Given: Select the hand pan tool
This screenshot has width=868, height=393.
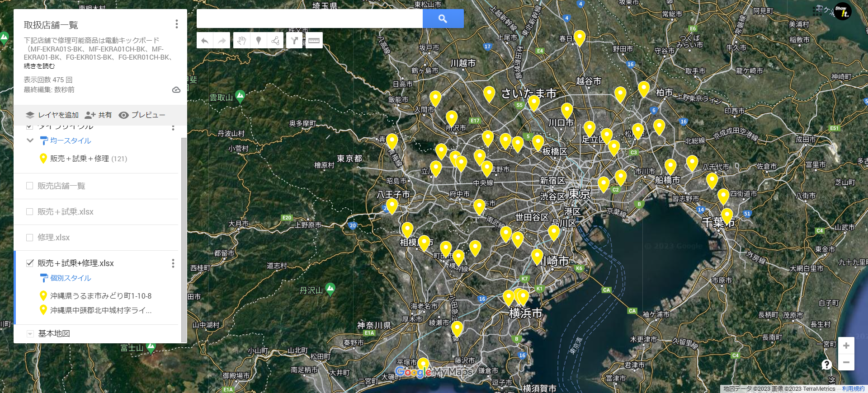Looking at the screenshot, I should (241, 41).
